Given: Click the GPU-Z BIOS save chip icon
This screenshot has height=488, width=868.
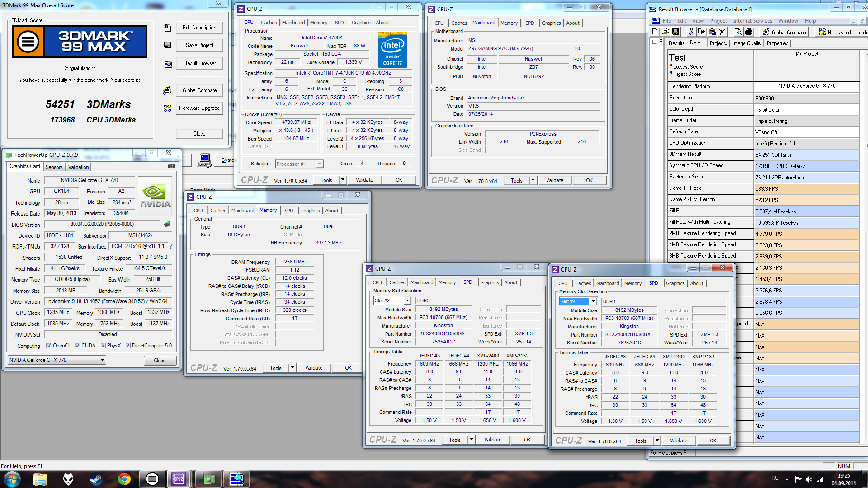Looking at the screenshot, I should (167, 224).
